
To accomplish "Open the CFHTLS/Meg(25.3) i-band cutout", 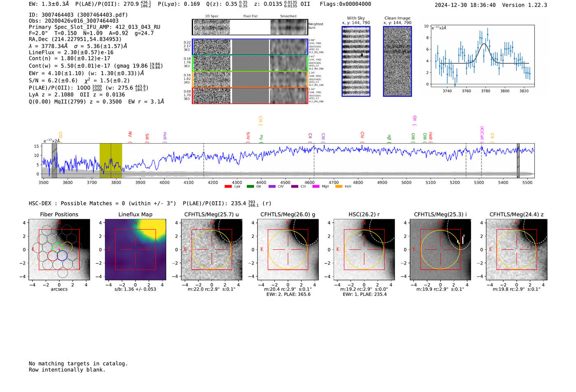I will pos(441,250).
